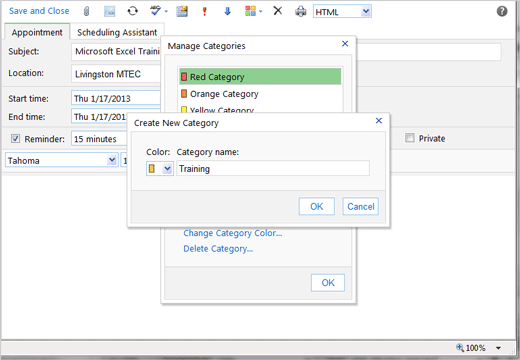The height and width of the screenshot is (360, 520).
Task: Set high importance with the red exclamation
Action: [x=205, y=11]
